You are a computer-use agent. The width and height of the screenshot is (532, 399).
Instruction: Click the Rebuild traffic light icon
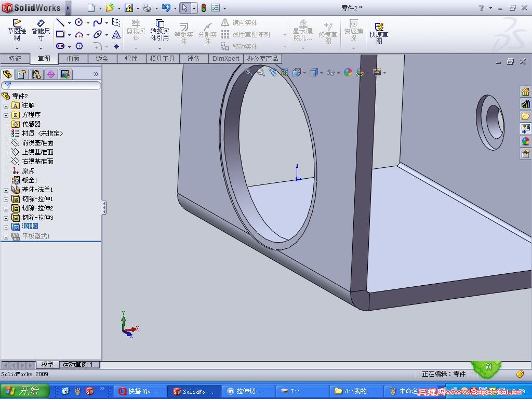click(x=203, y=8)
